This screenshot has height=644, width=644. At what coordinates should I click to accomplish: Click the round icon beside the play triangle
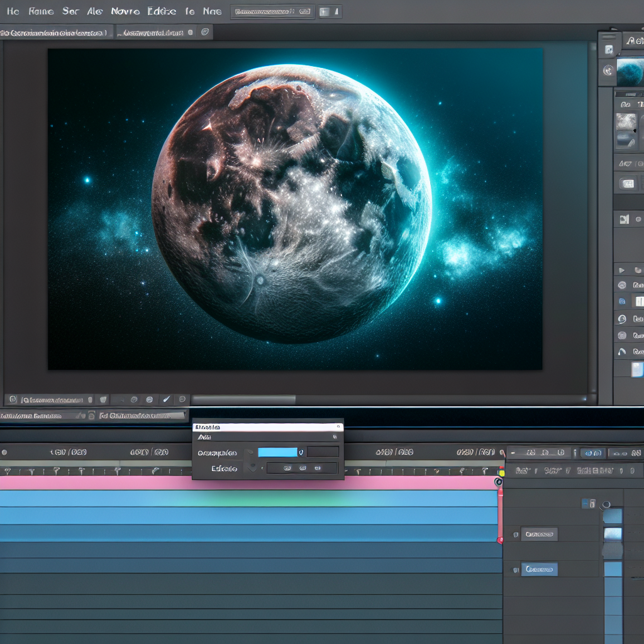(638, 270)
